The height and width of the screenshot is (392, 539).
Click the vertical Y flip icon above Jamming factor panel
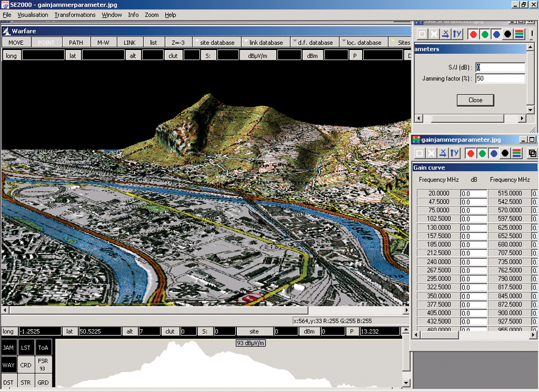[455, 34]
